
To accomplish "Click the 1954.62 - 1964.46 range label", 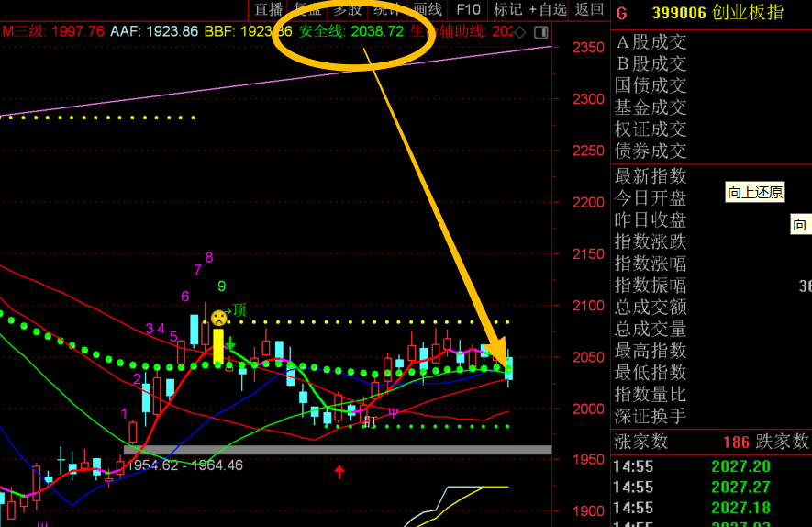I will point(184,465).
